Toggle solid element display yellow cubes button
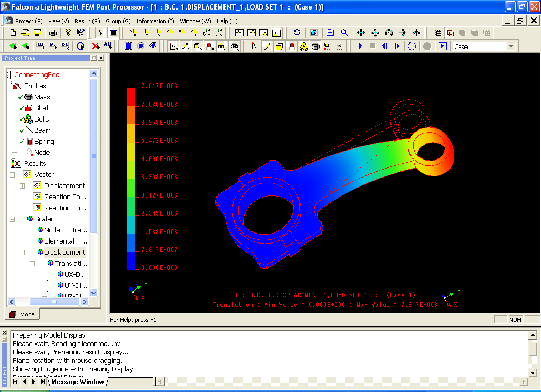 pos(304,46)
